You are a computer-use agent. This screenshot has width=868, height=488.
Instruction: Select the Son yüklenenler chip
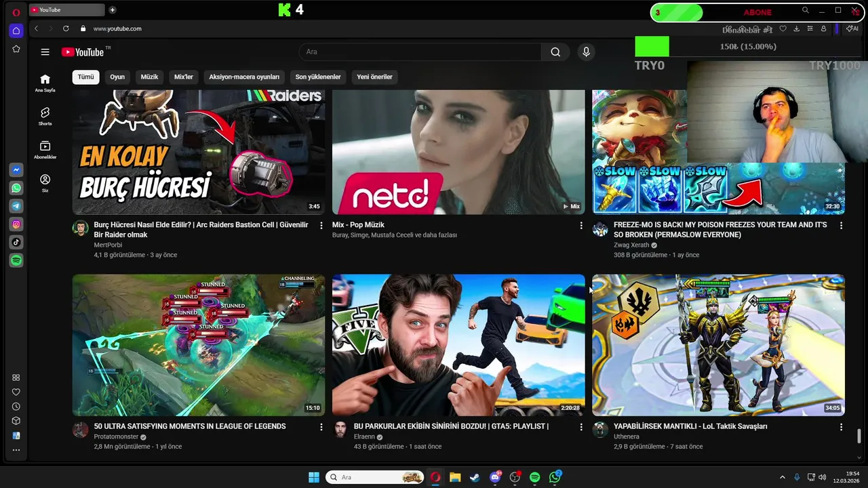tap(318, 77)
